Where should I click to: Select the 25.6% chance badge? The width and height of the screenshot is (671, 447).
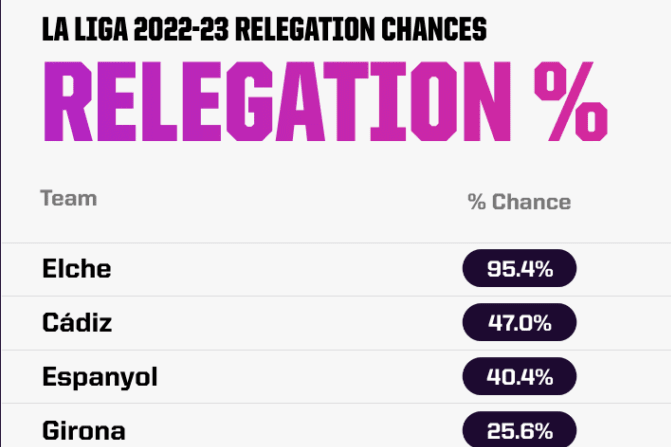pyautogui.click(x=519, y=431)
